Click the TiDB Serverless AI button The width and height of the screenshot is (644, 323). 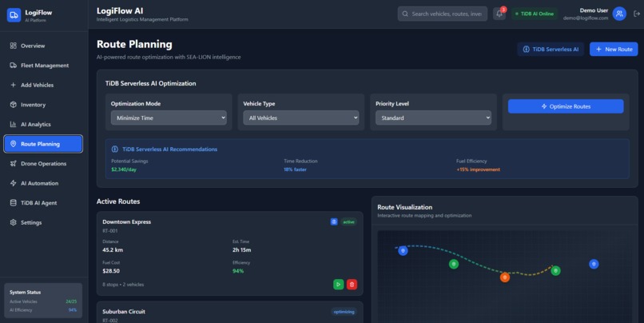(551, 49)
